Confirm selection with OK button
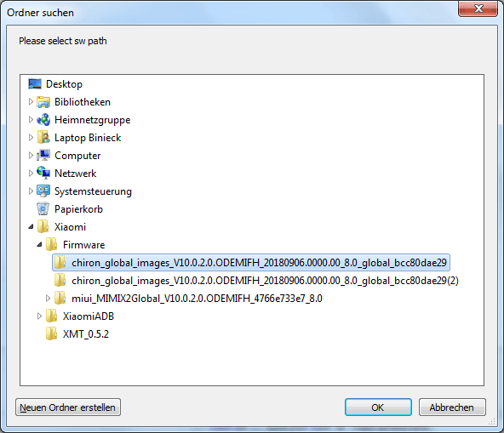504x433 pixels. 378,407
